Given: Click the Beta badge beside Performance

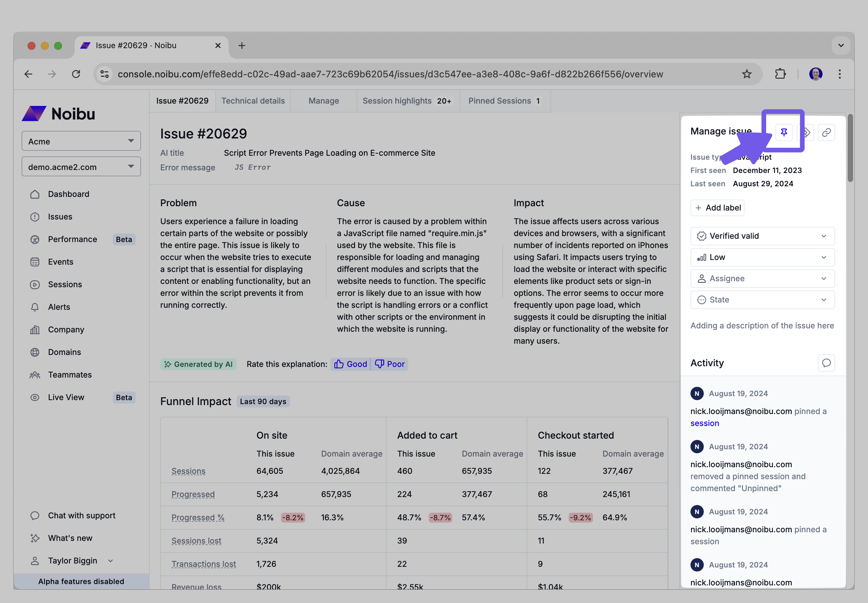Looking at the screenshot, I should 124,239.
